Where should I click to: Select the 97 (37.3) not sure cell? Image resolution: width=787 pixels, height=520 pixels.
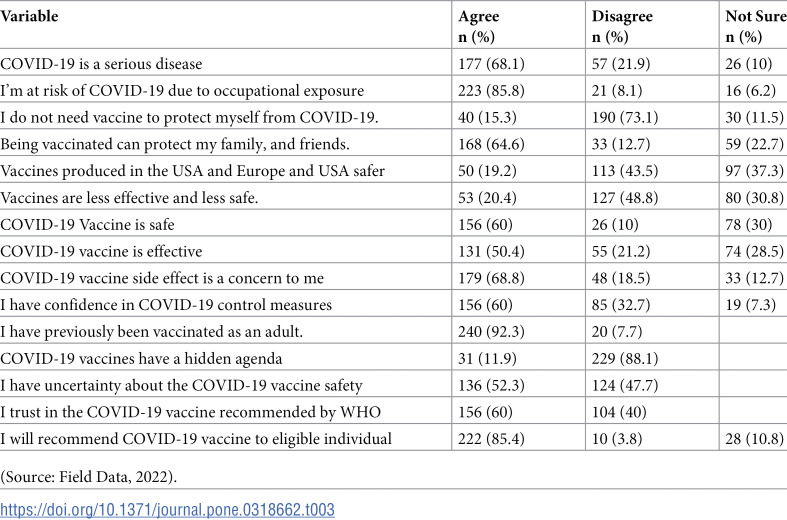point(754,171)
